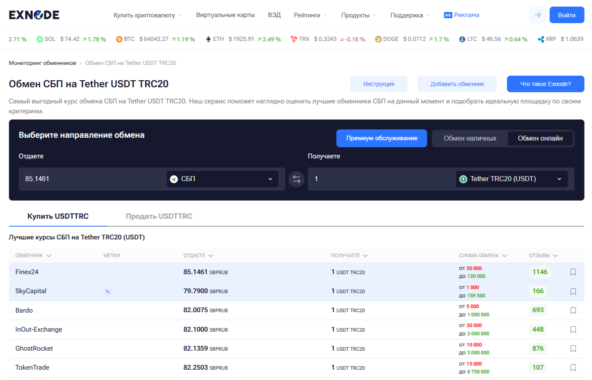Expand the Поддержка menu

pos(410,15)
